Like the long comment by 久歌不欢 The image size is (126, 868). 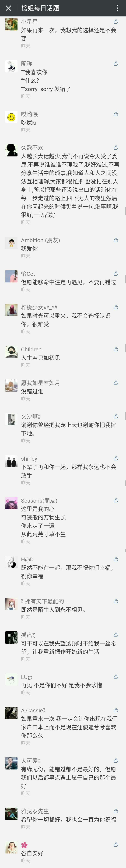tap(116, 148)
